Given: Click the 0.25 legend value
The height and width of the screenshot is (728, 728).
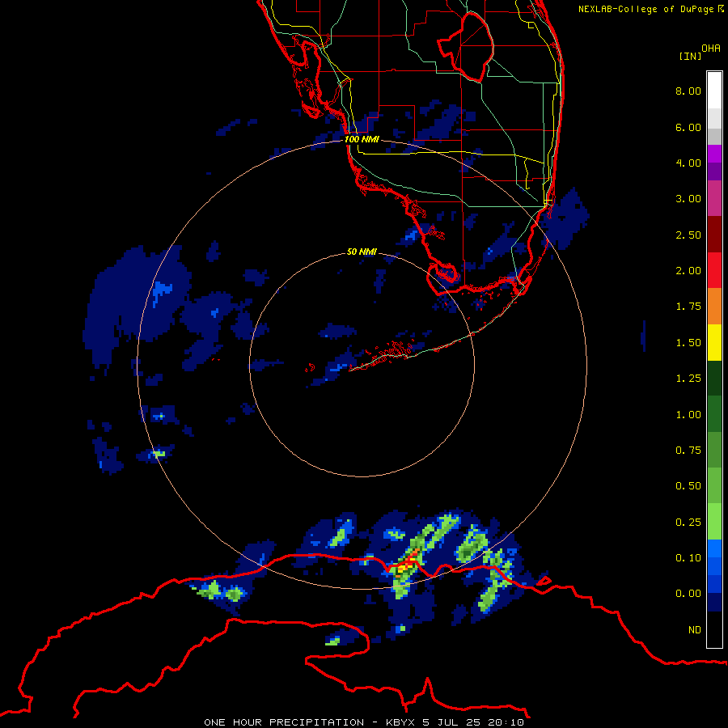Looking at the screenshot, I should pyautogui.click(x=688, y=523).
